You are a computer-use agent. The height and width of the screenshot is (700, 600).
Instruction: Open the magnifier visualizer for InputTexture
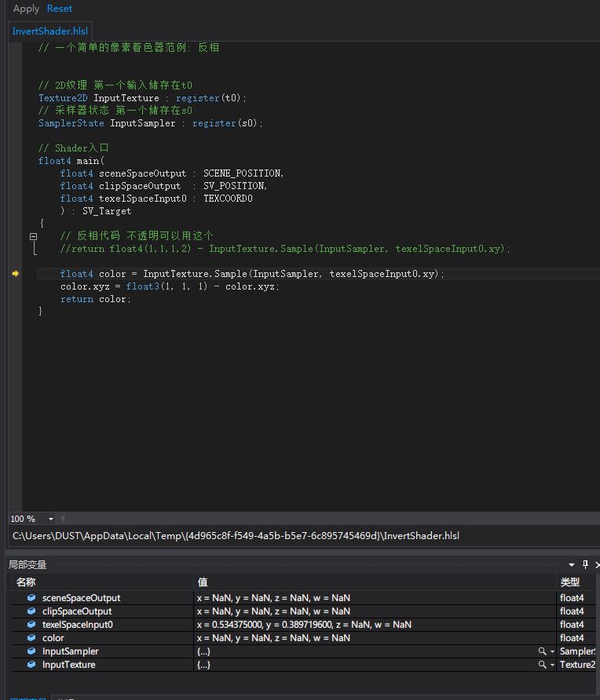tap(543, 665)
